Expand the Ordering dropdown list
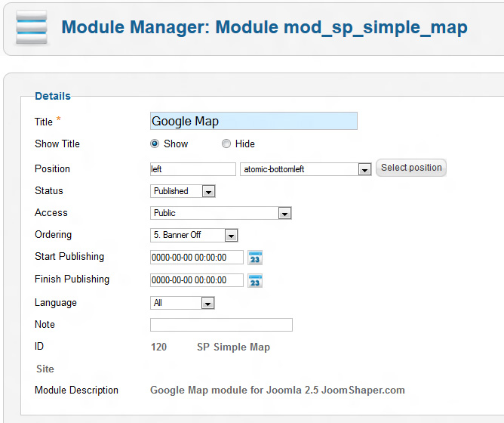 pos(231,236)
